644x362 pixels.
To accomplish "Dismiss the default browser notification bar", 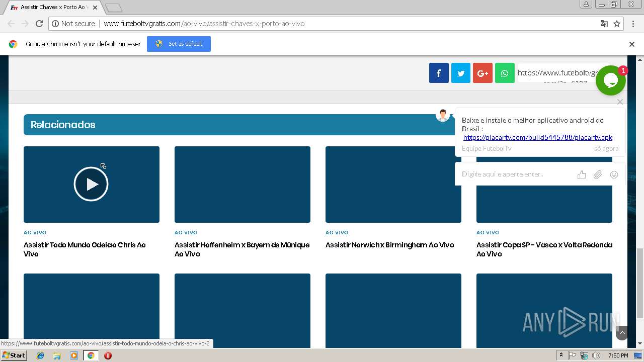I will click(x=632, y=44).
